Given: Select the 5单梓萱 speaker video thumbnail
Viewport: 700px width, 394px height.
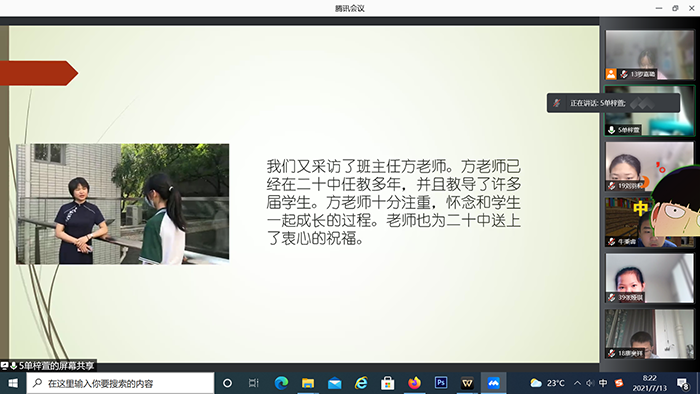Looking at the screenshot, I should (x=650, y=111).
